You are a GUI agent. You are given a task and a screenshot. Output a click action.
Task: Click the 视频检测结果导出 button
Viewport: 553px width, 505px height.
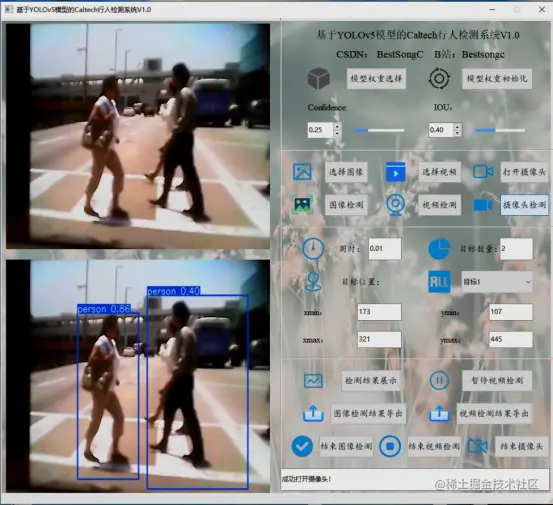494,413
